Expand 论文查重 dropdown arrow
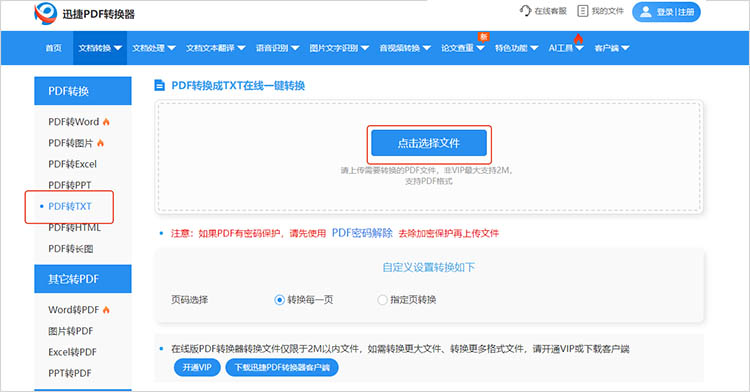750x392 pixels. 480,48
